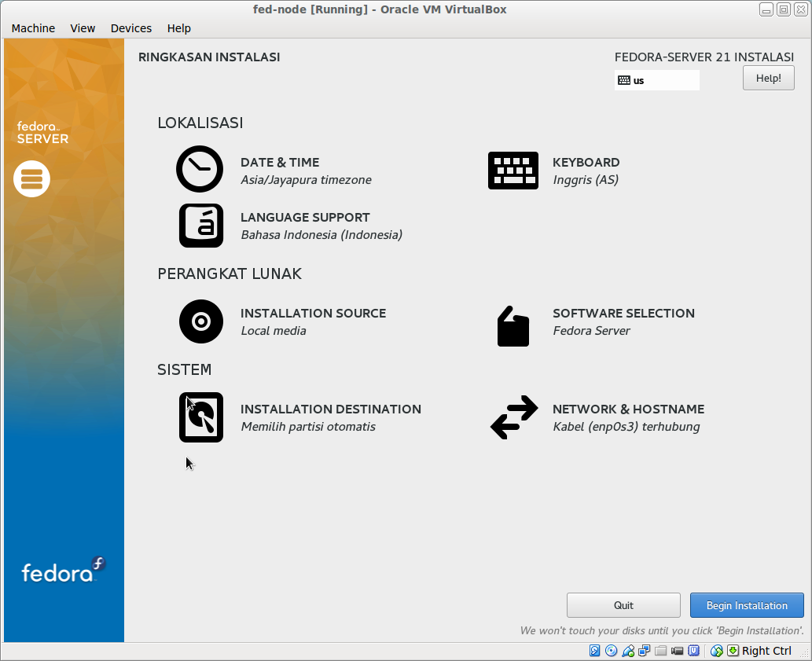Click Begin Installation button

(747, 605)
